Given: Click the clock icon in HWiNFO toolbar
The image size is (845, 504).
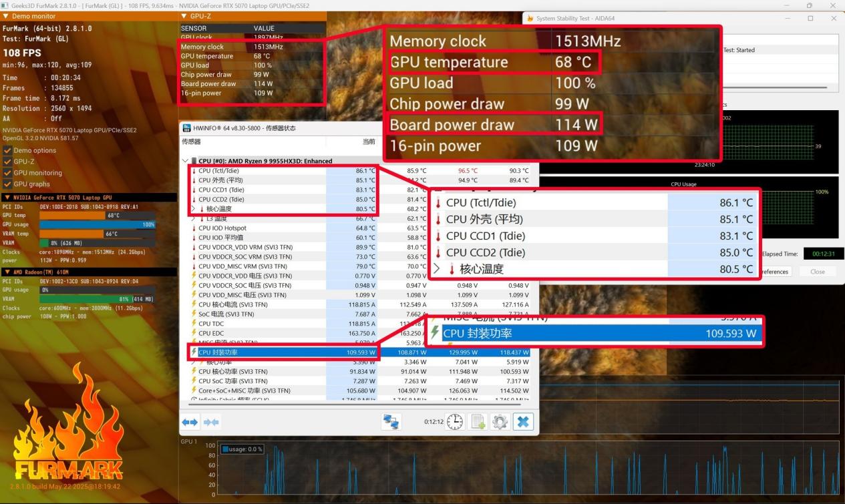Looking at the screenshot, I should [455, 422].
